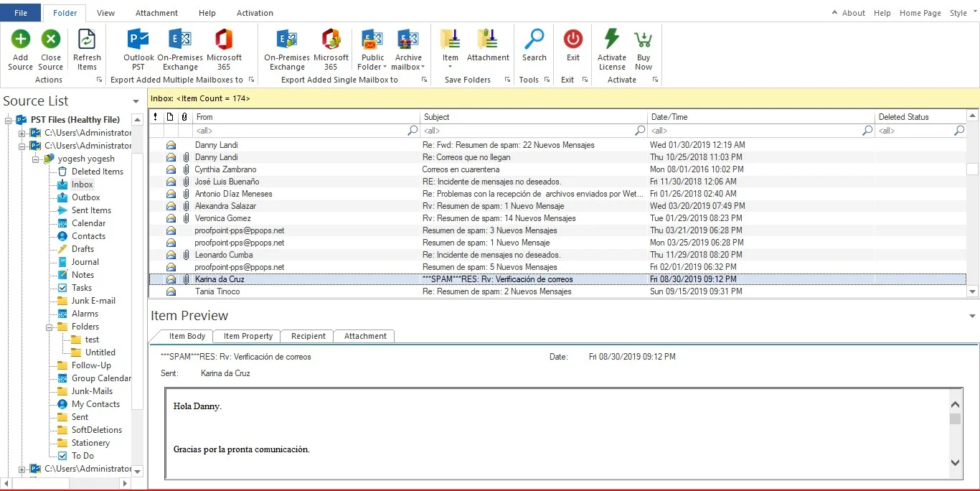Image resolution: width=980 pixels, height=491 pixels.
Task: Select the To Do folder
Action: (83, 456)
